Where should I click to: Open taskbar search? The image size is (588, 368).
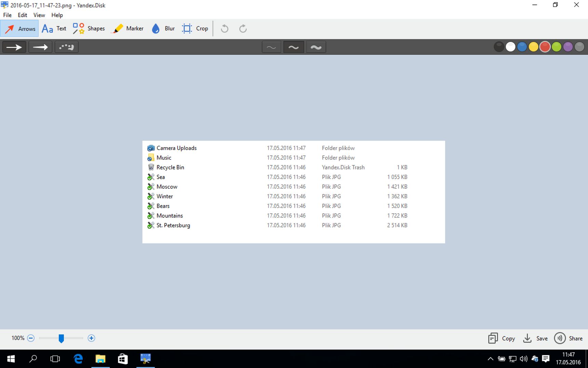pyautogui.click(x=33, y=359)
